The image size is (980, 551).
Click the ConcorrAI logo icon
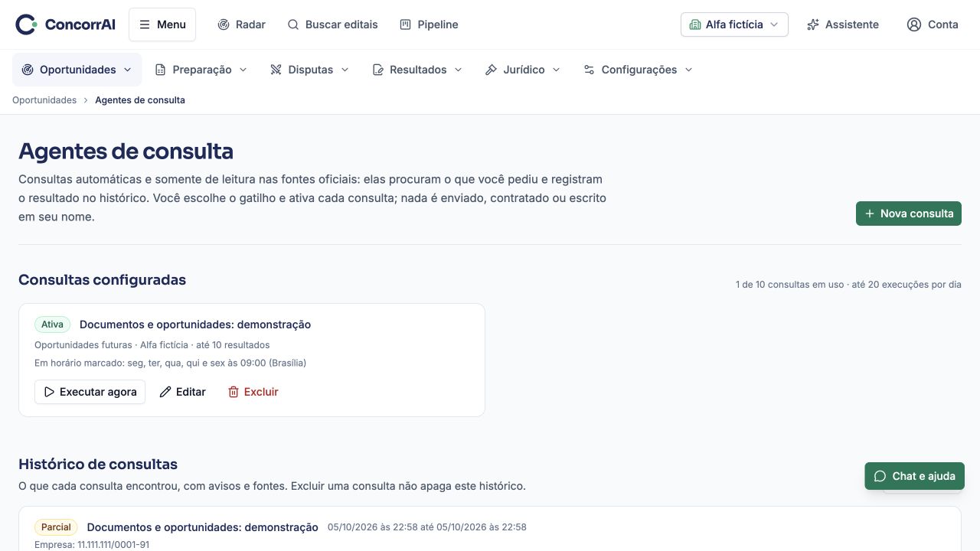[x=26, y=24]
